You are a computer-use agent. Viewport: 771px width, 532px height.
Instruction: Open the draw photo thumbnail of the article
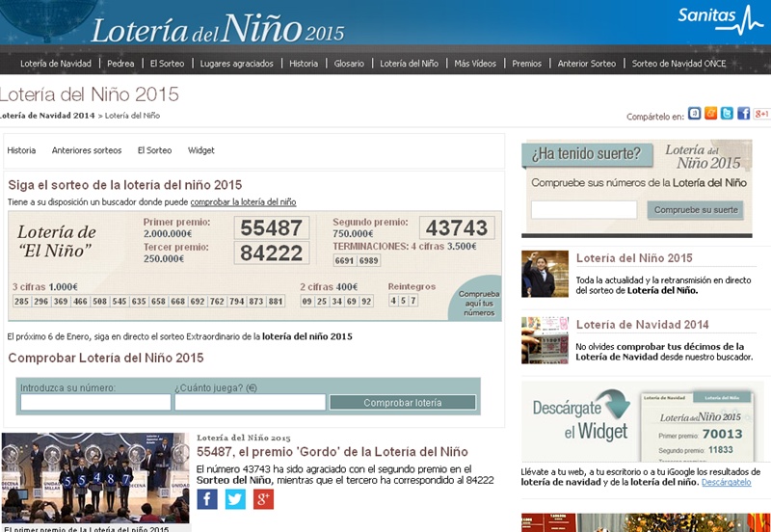[x=95, y=477]
